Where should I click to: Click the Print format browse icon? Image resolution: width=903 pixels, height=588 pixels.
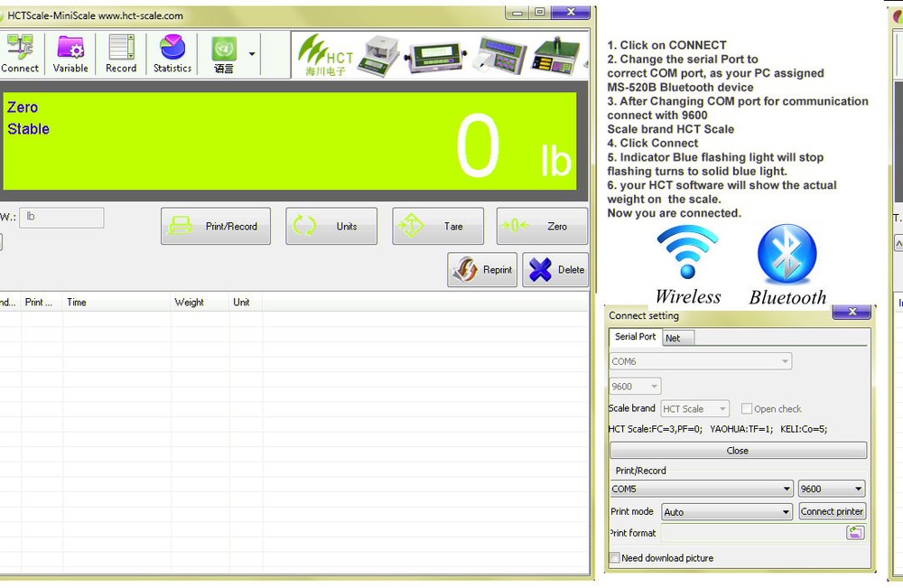(x=854, y=533)
